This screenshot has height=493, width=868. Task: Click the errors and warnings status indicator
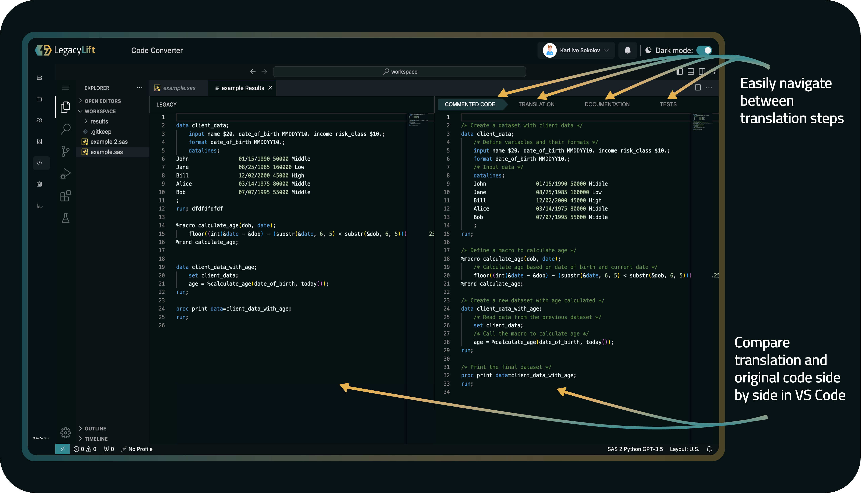pos(85,449)
